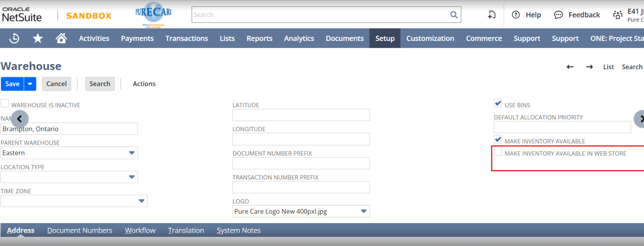Open the Logo file dropdown

tap(363, 211)
